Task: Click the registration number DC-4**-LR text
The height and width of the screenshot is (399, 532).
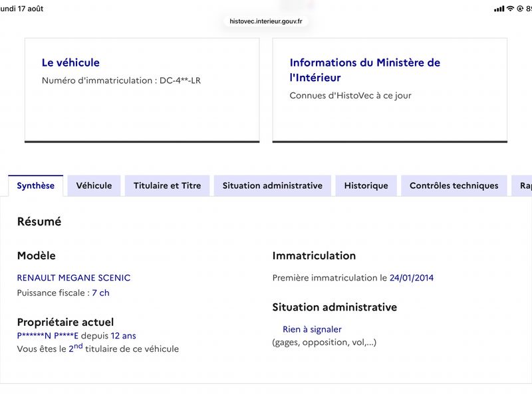Action: (x=180, y=80)
